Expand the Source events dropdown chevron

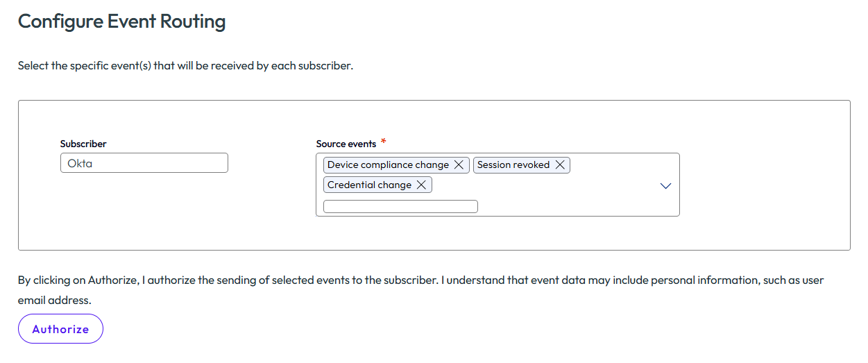click(665, 185)
